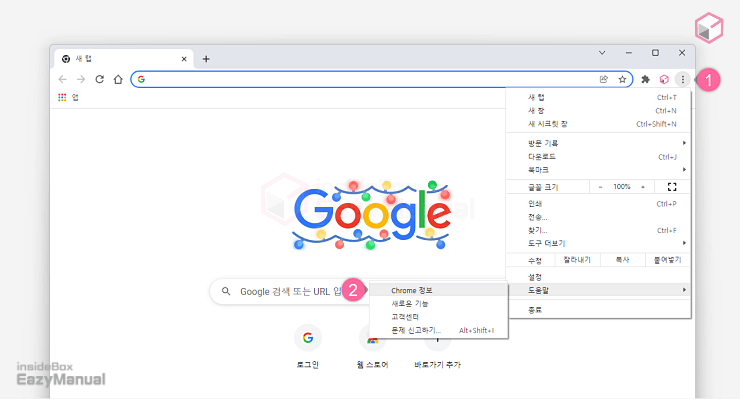Choose 찾기... menu item
740x399 pixels.
click(x=598, y=230)
